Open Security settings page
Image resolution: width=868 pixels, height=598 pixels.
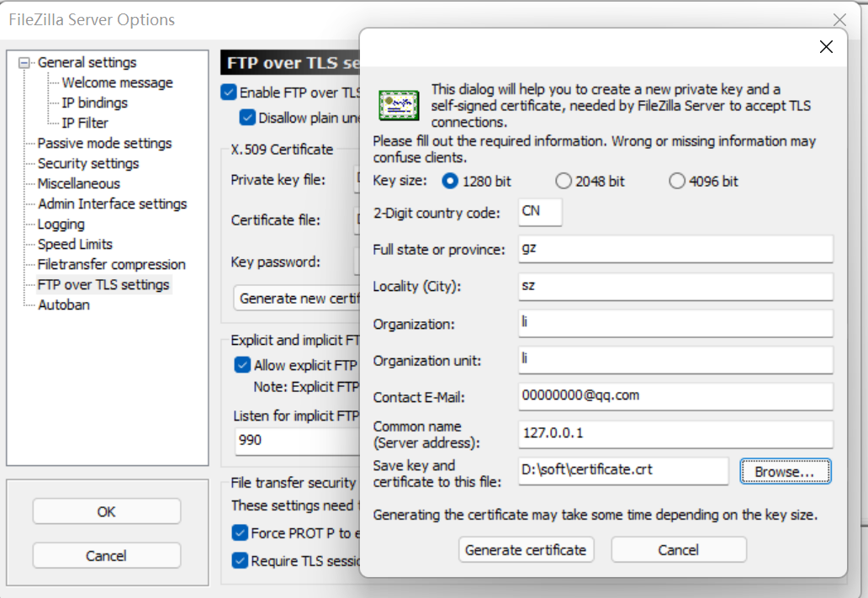[x=88, y=163]
